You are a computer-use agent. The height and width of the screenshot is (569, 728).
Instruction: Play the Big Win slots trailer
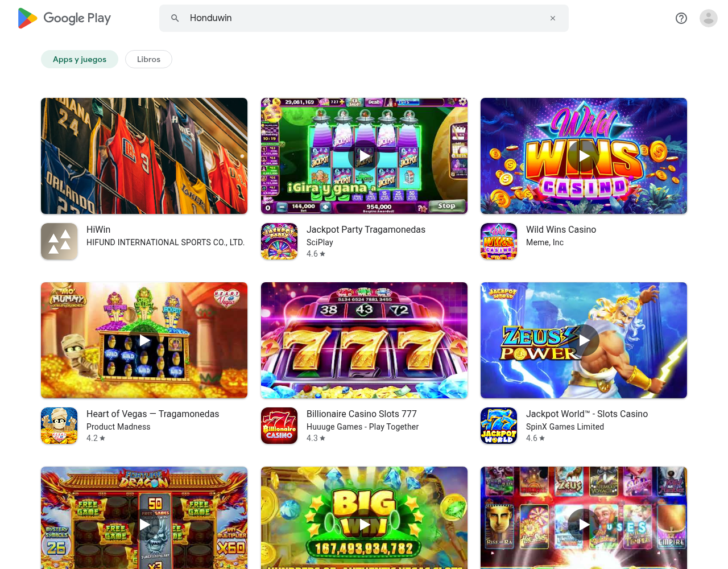tap(364, 525)
